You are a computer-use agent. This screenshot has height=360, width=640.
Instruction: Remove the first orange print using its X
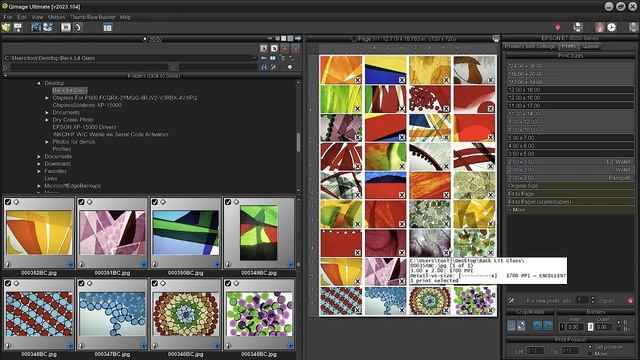coord(358,80)
